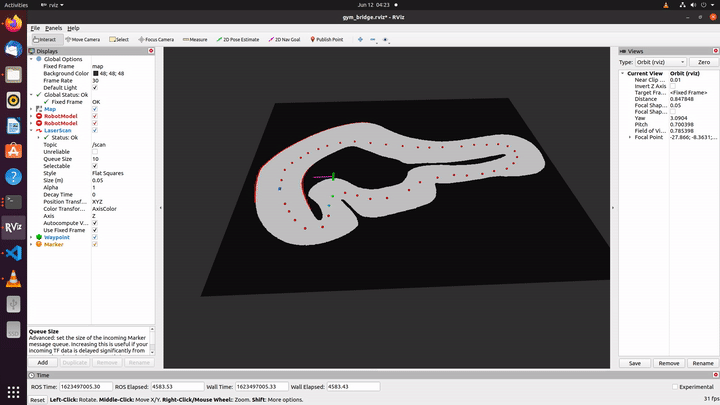
Task: Toggle the Map display checkbox
Action: click(95, 109)
